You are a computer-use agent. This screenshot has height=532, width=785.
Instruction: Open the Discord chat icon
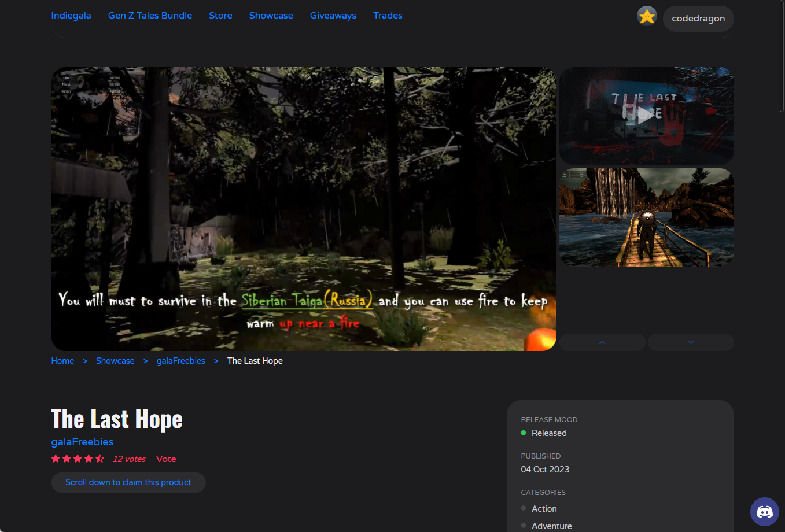click(765, 512)
